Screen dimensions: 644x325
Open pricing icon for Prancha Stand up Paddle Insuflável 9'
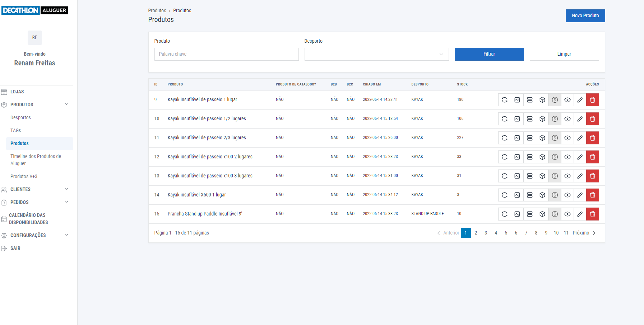point(555,214)
